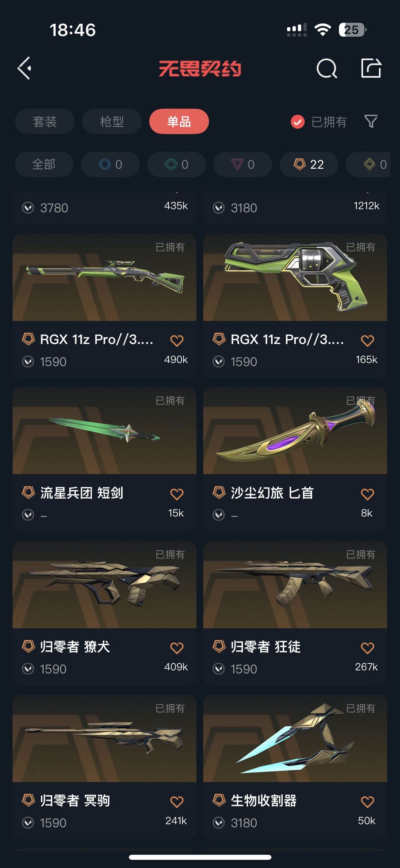Open the search magnifier icon
This screenshot has height=868, width=400.
327,69
